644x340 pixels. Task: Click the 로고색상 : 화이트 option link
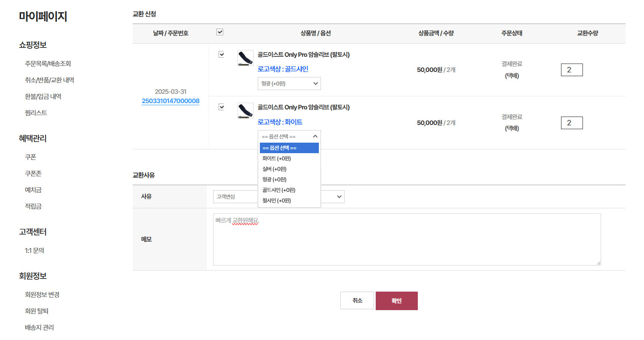click(280, 122)
